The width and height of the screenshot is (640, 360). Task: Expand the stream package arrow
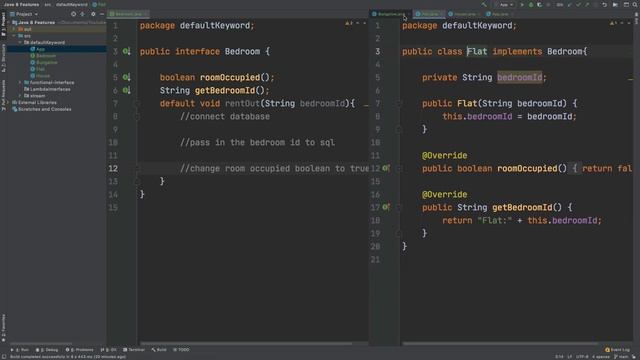pyautogui.click(x=20, y=96)
